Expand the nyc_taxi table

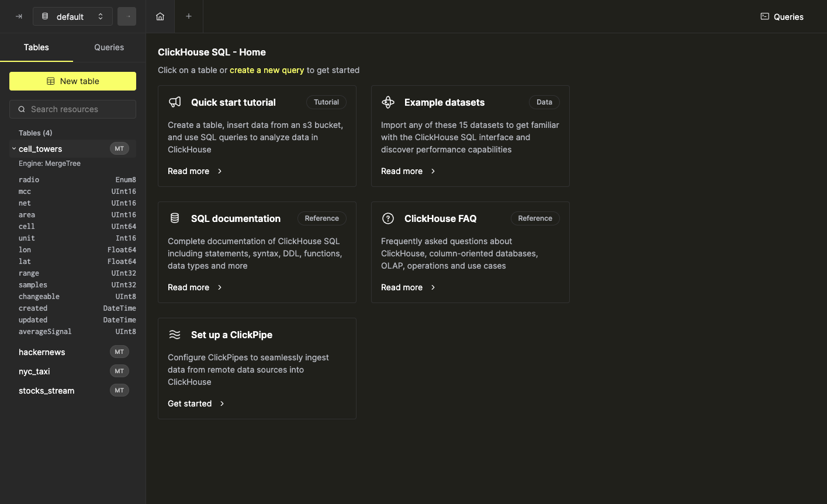(34, 371)
